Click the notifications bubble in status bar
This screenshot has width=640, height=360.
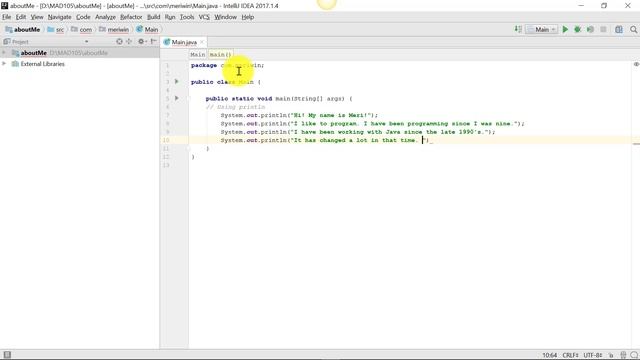click(634, 356)
